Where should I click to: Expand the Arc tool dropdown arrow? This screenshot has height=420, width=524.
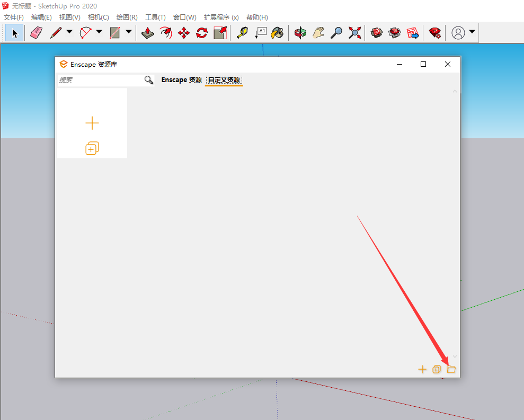99,32
